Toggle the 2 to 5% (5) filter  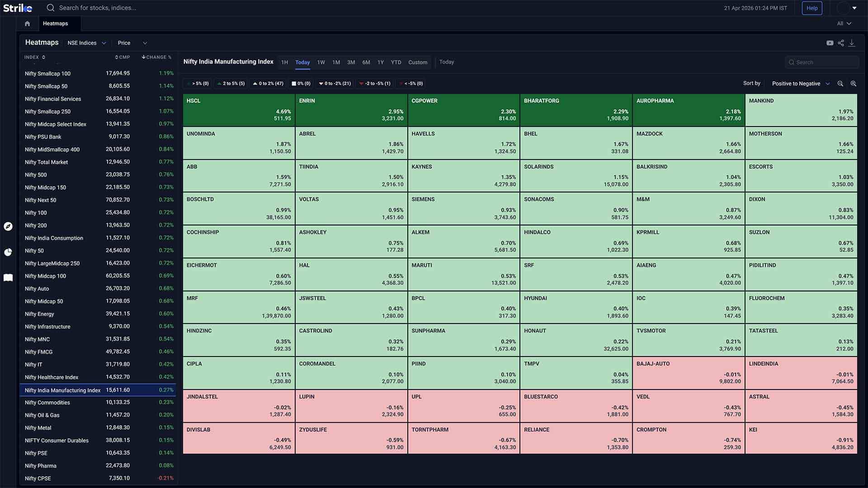[x=231, y=84]
